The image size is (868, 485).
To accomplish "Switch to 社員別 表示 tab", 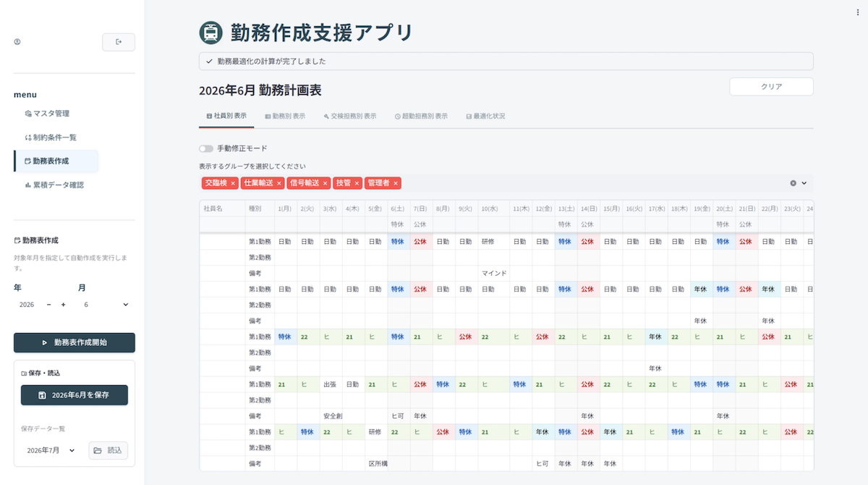I will click(226, 116).
